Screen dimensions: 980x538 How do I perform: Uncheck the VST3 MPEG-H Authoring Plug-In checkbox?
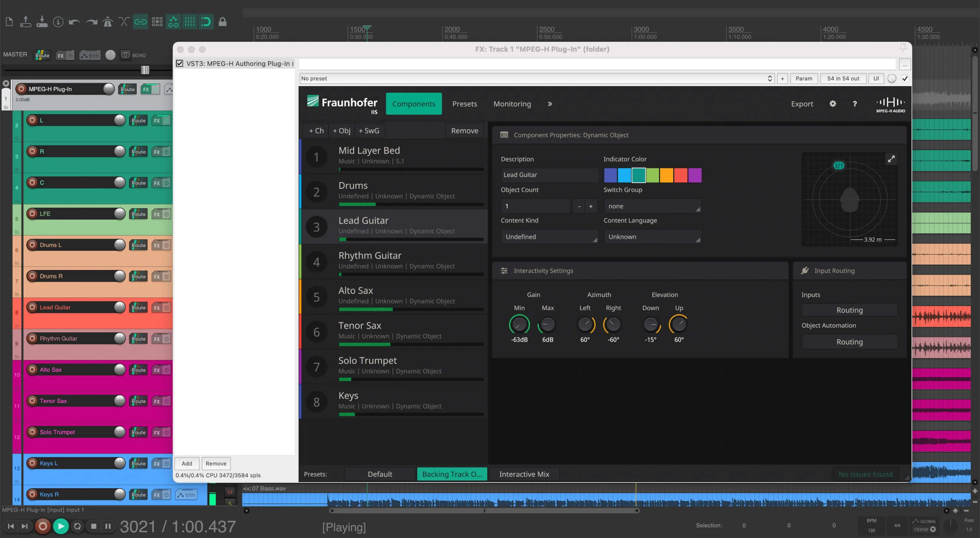pyautogui.click(x=180, y=63)
